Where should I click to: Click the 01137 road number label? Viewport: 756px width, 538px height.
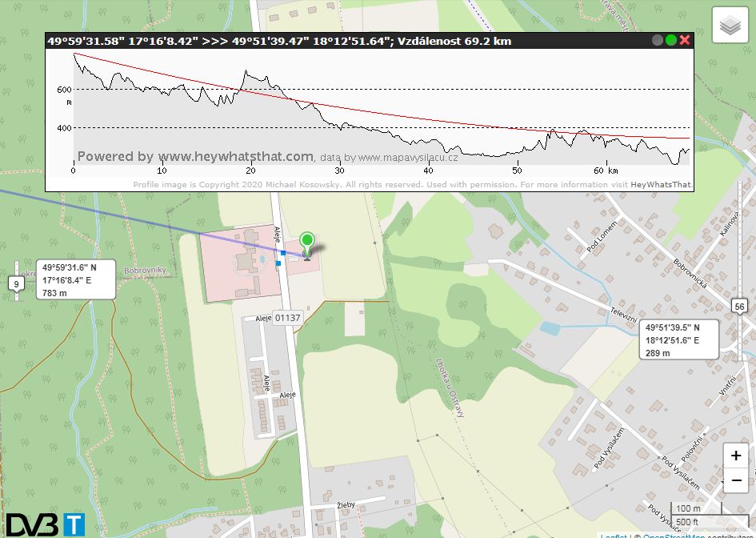[287, 318]
